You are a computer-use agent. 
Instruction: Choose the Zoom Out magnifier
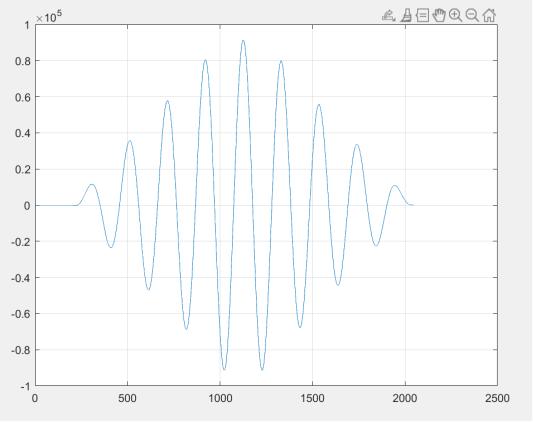[472, 16]
